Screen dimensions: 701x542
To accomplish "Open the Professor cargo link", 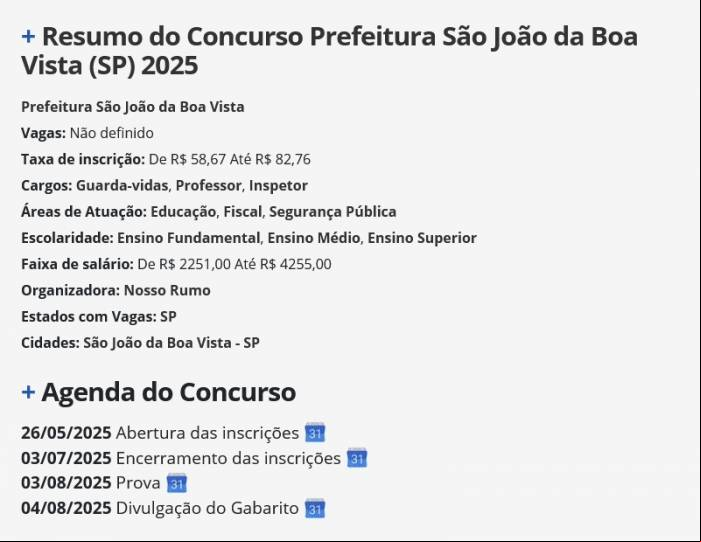I will coord(208,186).
